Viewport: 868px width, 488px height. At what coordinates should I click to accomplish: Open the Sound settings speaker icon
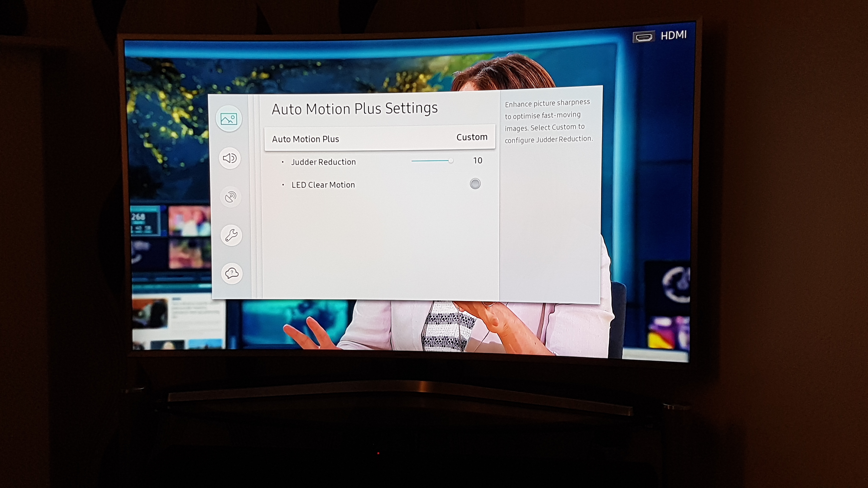coord(230,158)
